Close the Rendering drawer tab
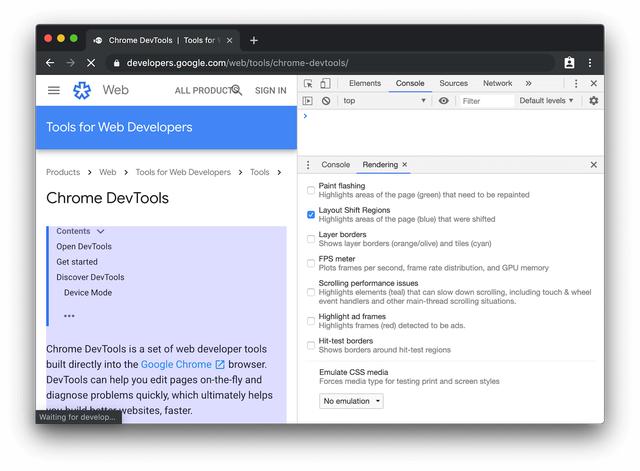 pos(404,164)
